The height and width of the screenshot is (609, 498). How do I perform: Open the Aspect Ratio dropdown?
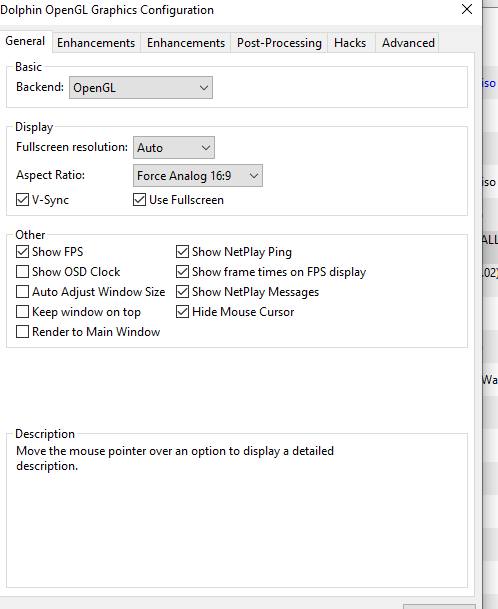click(x=198, y=176)
